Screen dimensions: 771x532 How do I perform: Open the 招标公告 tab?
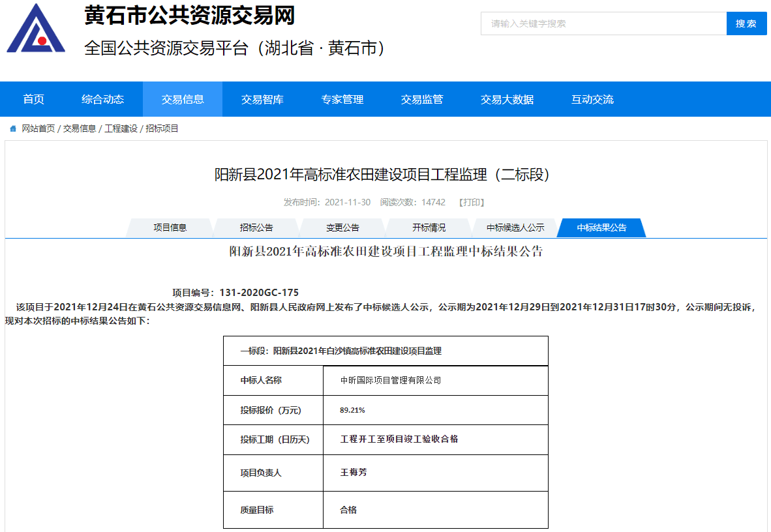[256, 228]
